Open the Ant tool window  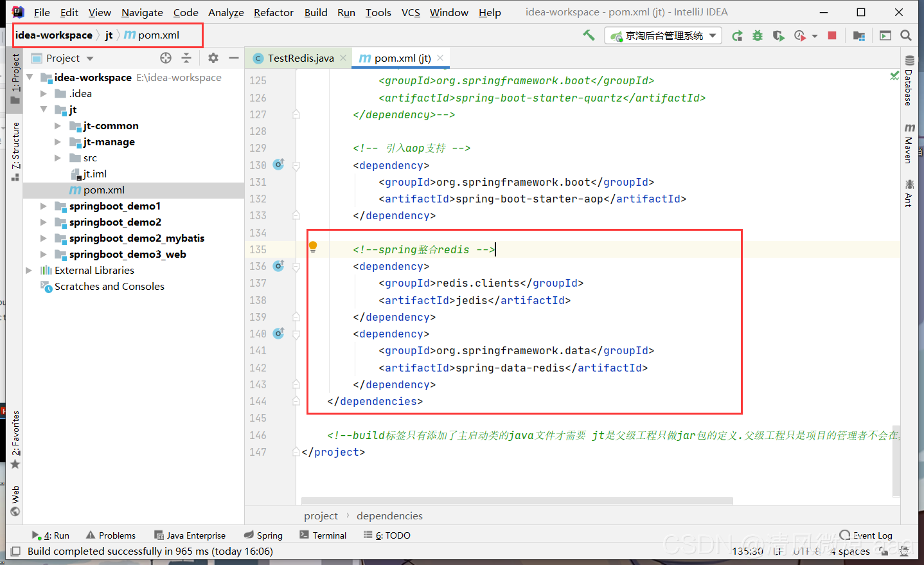pos(909,193)
